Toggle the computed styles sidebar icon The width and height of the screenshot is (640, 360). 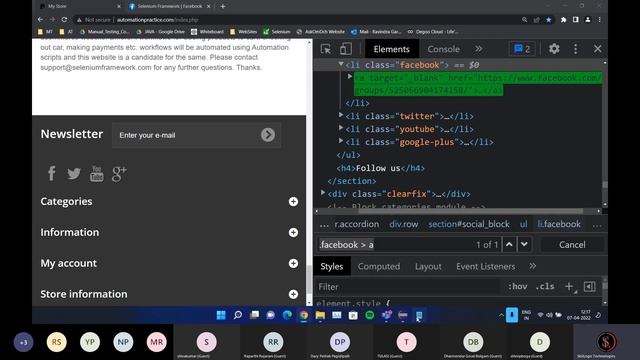click(x=589, y=287)
